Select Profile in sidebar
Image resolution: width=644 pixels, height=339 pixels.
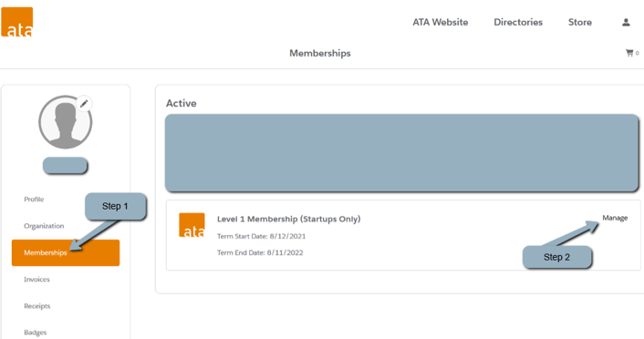coord(34,199)
